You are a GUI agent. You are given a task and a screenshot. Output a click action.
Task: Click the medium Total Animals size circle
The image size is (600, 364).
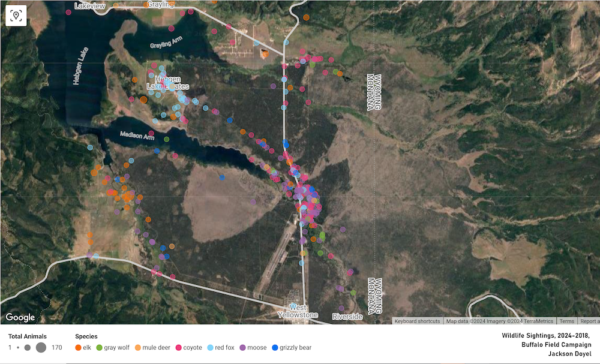(28, 347)
